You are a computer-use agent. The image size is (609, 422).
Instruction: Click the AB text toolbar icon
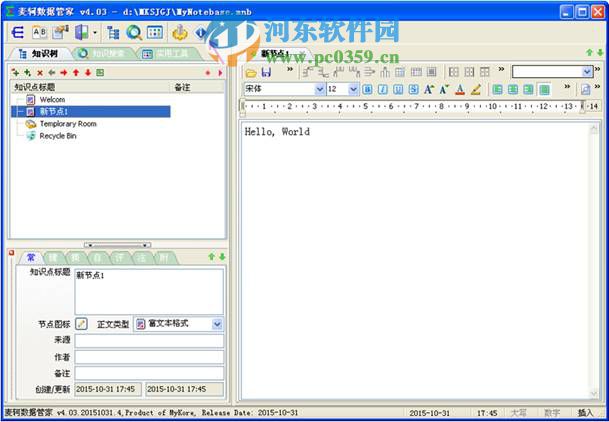point(39,33)
